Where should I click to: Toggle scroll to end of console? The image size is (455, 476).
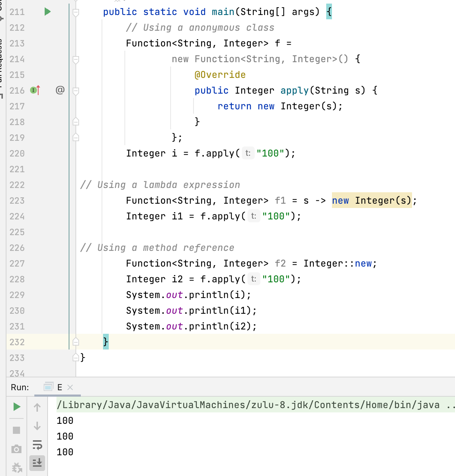(x=37, y=463)
